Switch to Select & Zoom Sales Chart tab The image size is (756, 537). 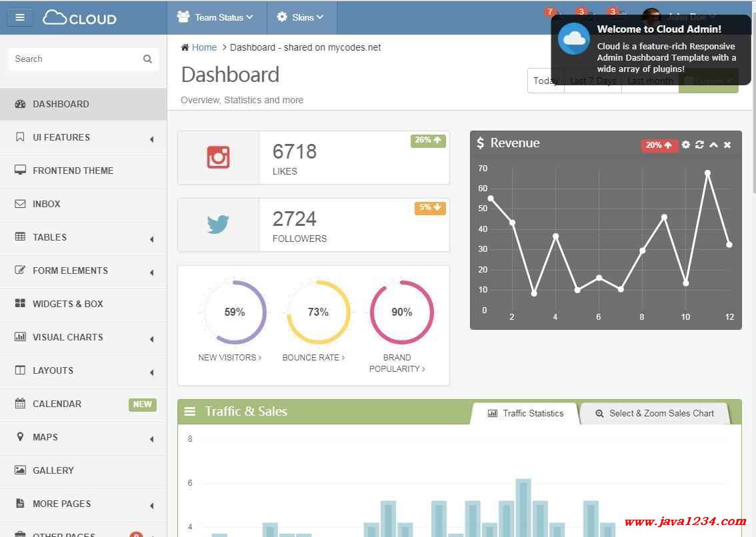click(655, 413)
